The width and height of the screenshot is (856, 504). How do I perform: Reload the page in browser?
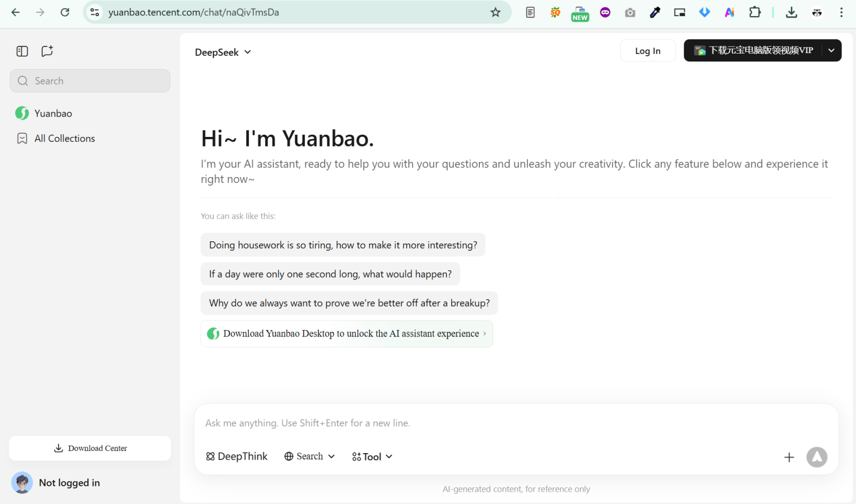click(x=65, y=12)
